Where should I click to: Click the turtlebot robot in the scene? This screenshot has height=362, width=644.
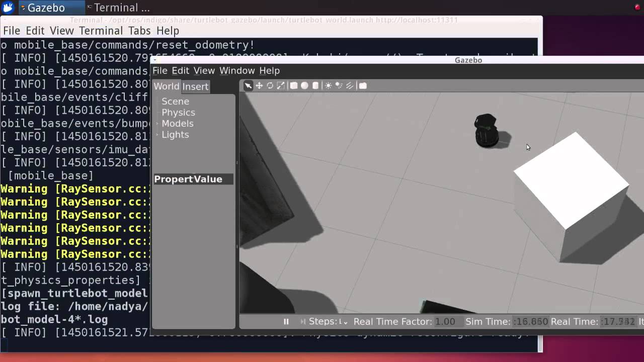point(487,131)
